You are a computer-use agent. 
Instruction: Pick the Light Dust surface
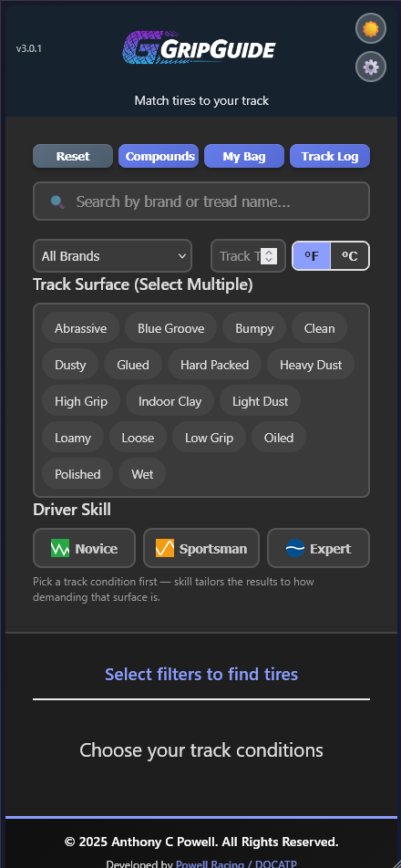coord(260,401)
